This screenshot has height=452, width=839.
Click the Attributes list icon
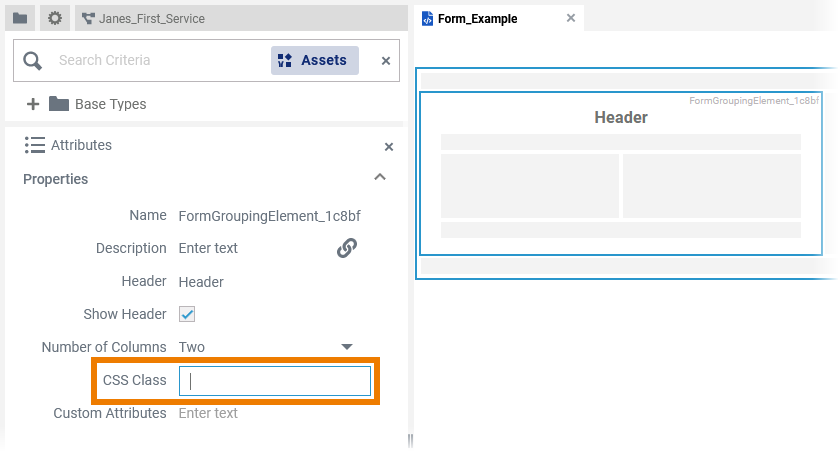coord(34,145)
